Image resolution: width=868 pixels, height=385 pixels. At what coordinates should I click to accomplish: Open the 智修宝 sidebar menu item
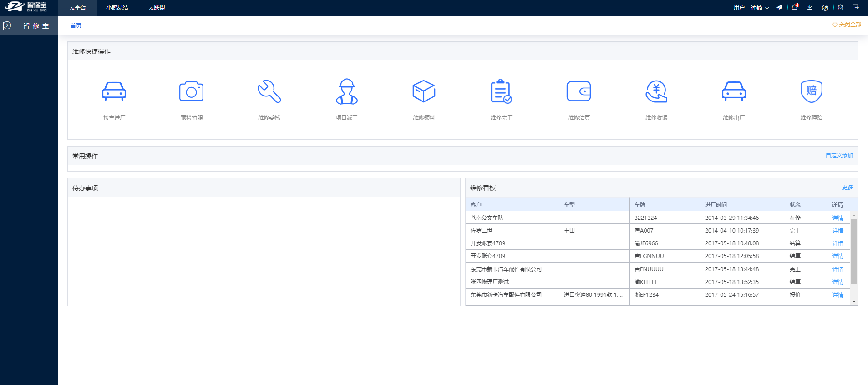click(36, 26)
